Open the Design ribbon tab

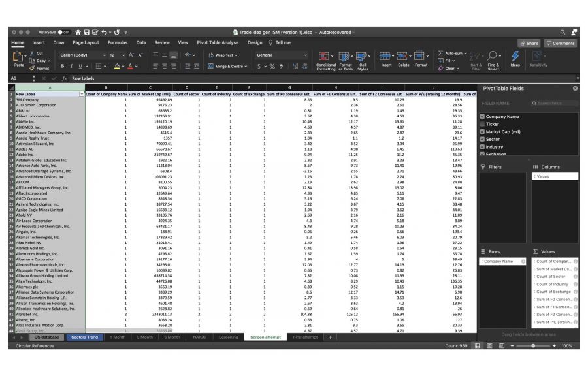pyautogui.click(x=255, y=42)
